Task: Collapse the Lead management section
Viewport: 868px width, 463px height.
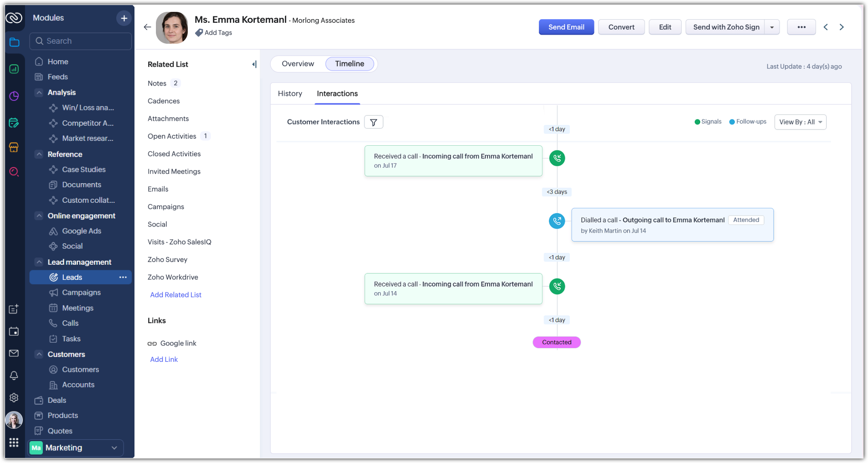Action: point(39,262)
